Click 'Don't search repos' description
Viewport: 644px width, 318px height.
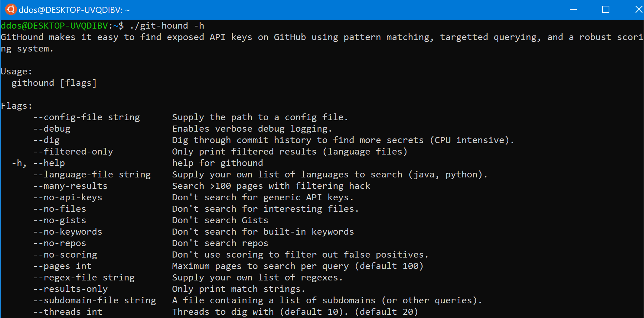220,243
